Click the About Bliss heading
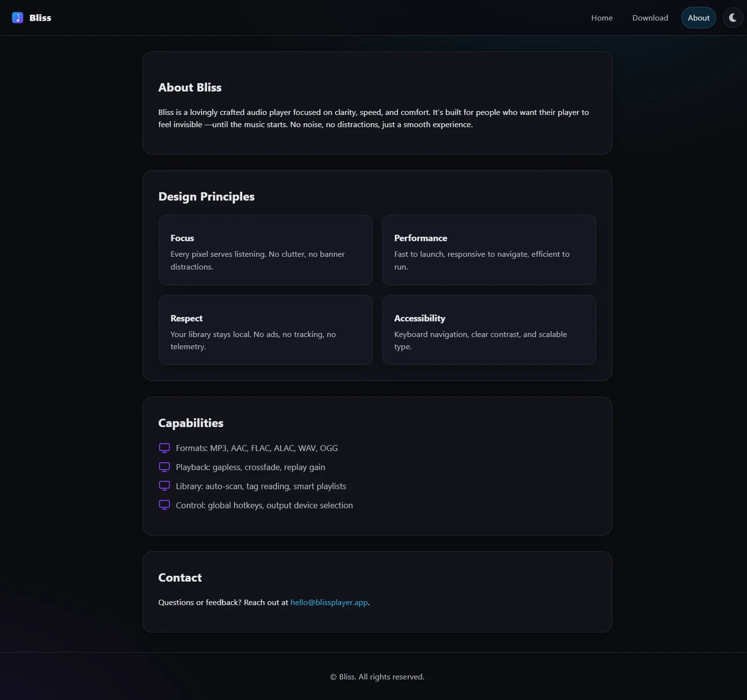747x700 pixels. click(190, 88)
